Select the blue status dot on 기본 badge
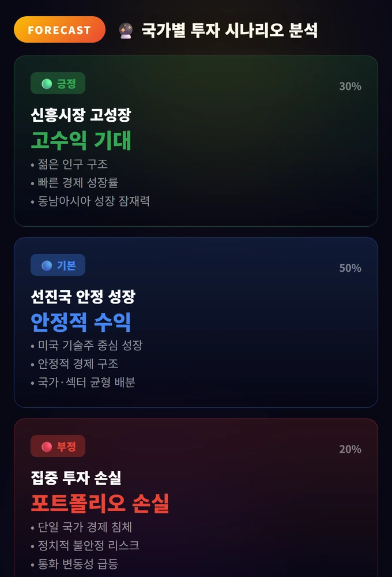Viewport: 392px width, 577px height. click(x=47, y=264)
